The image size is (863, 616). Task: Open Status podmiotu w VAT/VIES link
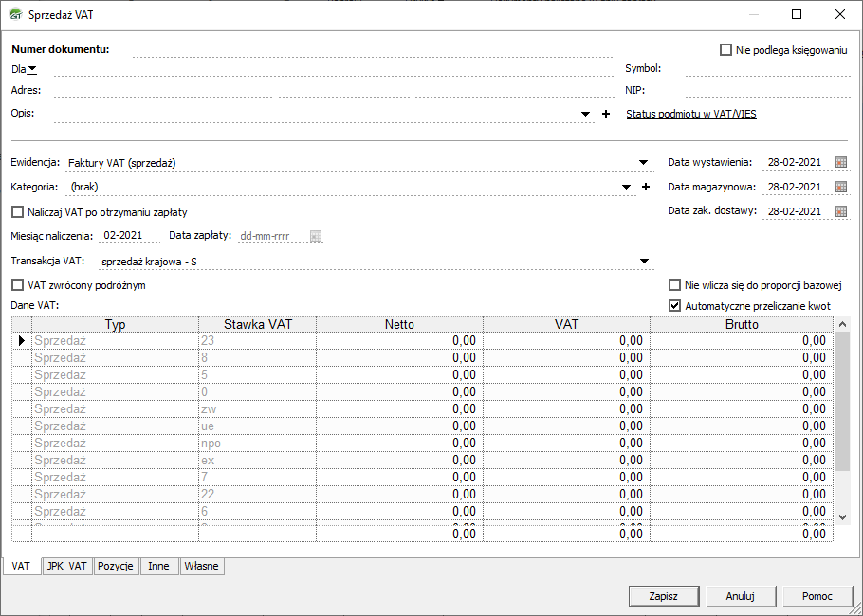point(691,114)
